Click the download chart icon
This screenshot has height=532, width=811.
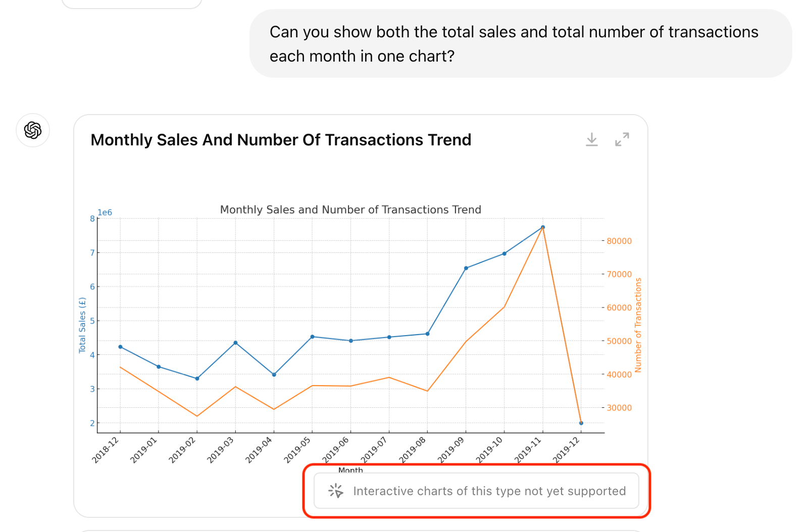(x=591, y=139)
